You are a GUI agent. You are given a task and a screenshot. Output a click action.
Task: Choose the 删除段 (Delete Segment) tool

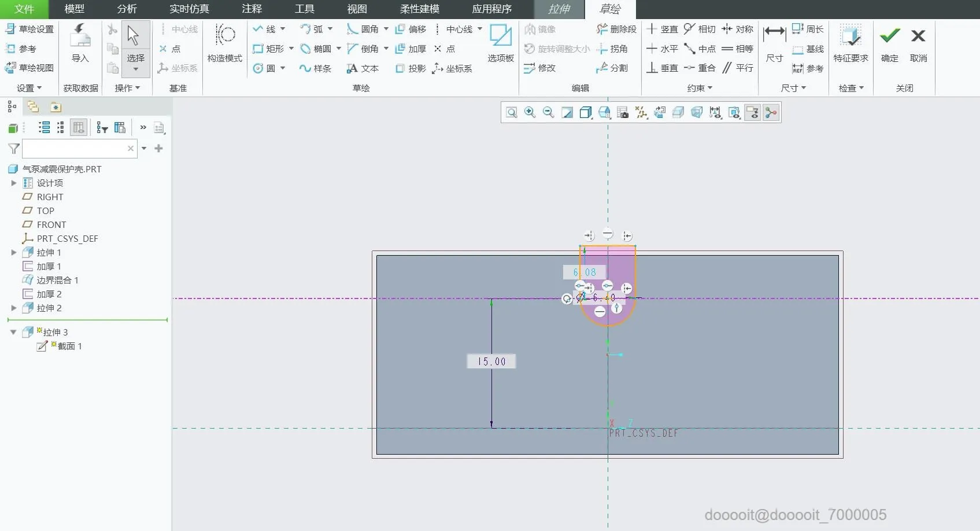click(x=616, y=29)
